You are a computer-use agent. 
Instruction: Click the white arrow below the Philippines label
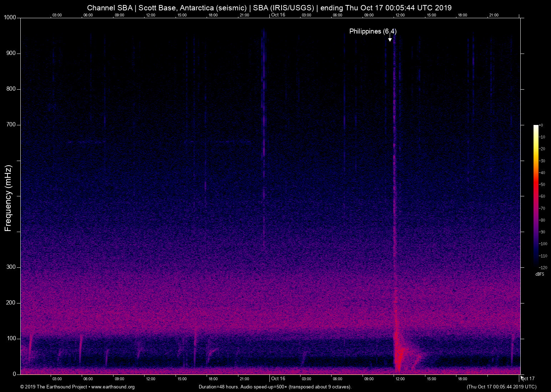click(390, 39)
